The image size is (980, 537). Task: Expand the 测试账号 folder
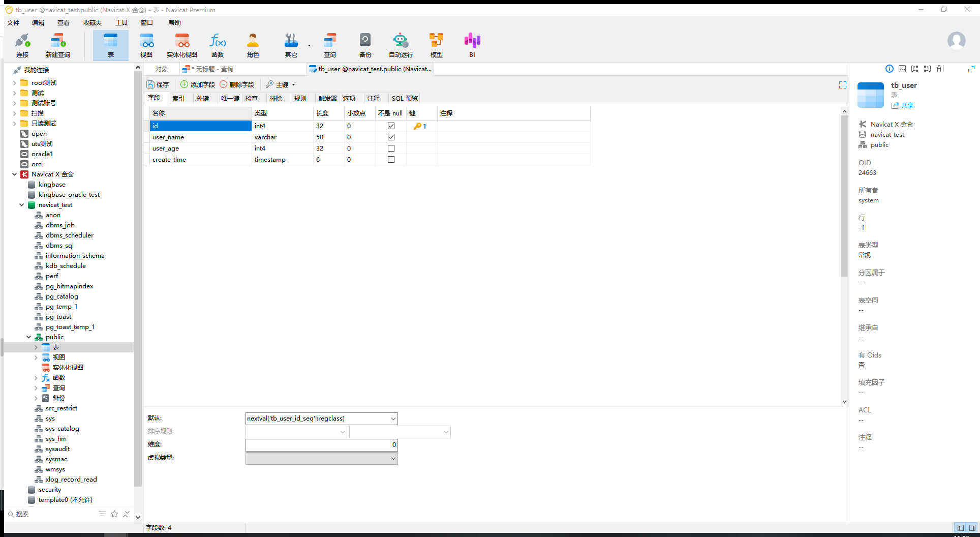tap(14, 103)
